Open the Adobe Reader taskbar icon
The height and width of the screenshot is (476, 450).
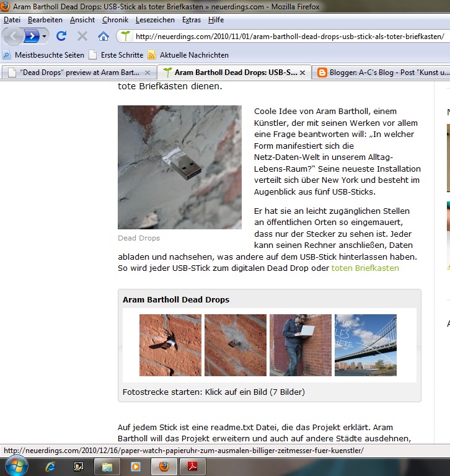click(193, 467)
